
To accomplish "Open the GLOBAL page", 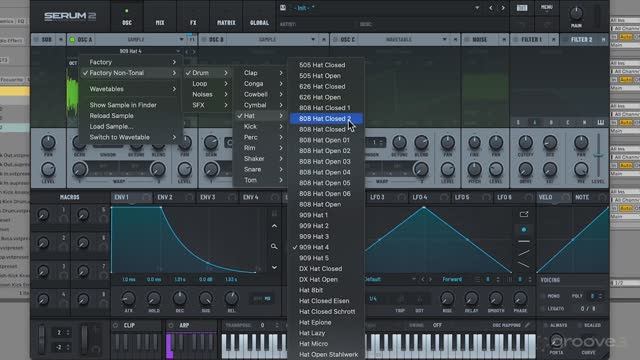I will click(x=259, y=23).
